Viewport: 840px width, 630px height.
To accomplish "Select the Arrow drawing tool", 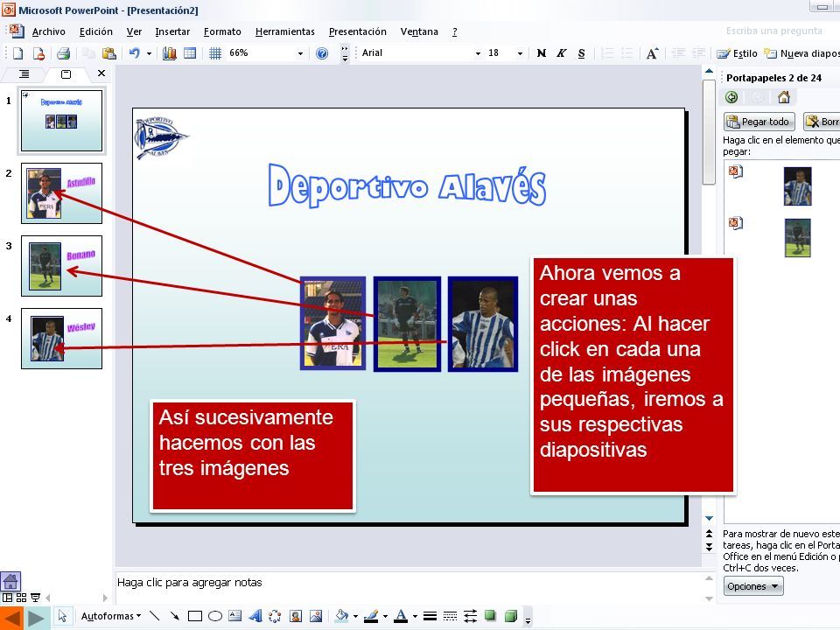I will [175, 616].
